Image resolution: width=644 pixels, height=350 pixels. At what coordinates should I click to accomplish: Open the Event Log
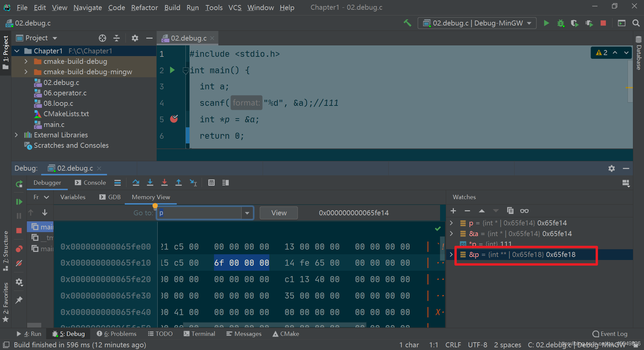click(610, 334)
